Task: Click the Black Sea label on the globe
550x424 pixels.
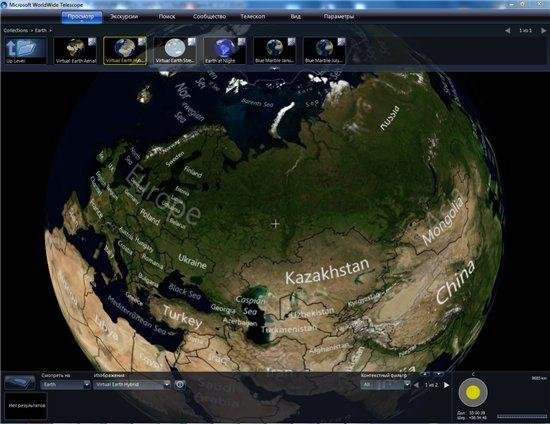Action: pyautogui.click(x=185, y=292)
